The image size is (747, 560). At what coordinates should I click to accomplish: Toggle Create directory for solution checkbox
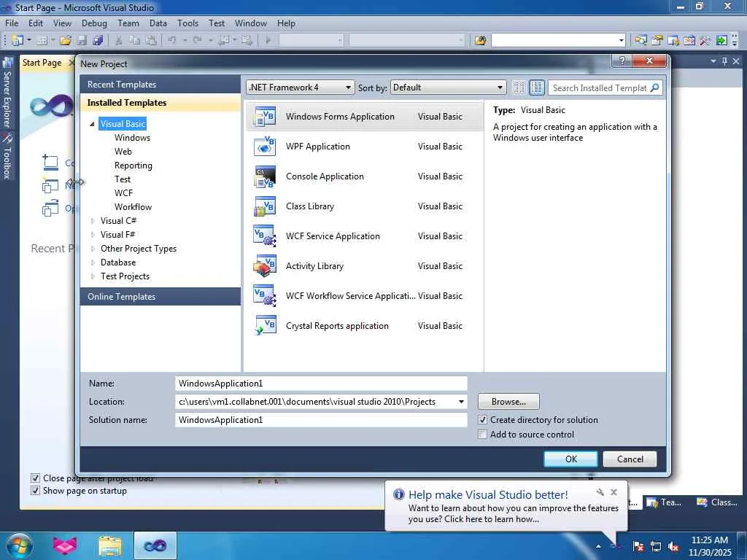pos(483,420)
